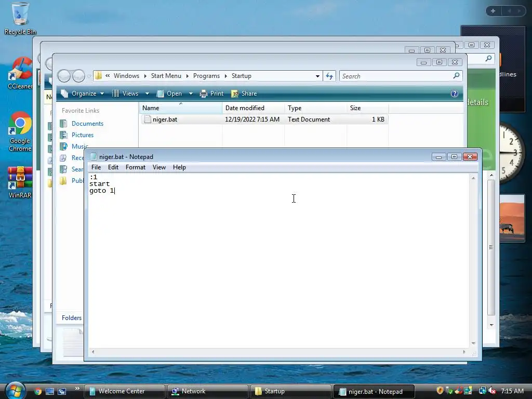Open recent pages dropdown beside nav buttons
The image size is (532, 399).
[x=89, y=77]
